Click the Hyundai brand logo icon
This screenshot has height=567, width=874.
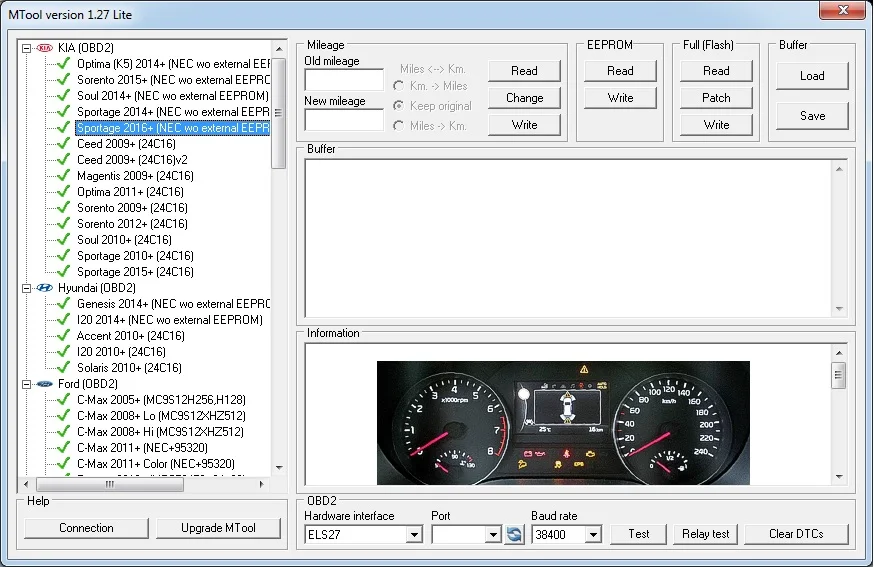pos(44,288)
